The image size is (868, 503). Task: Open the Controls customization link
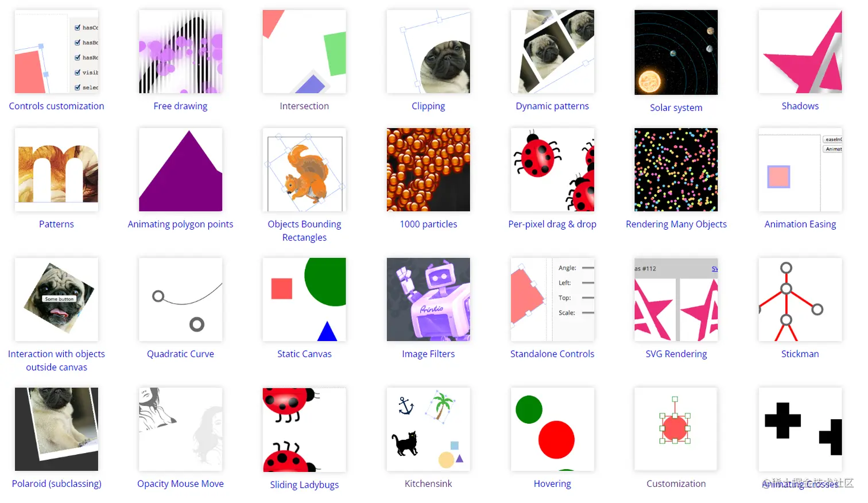[56, 106]
